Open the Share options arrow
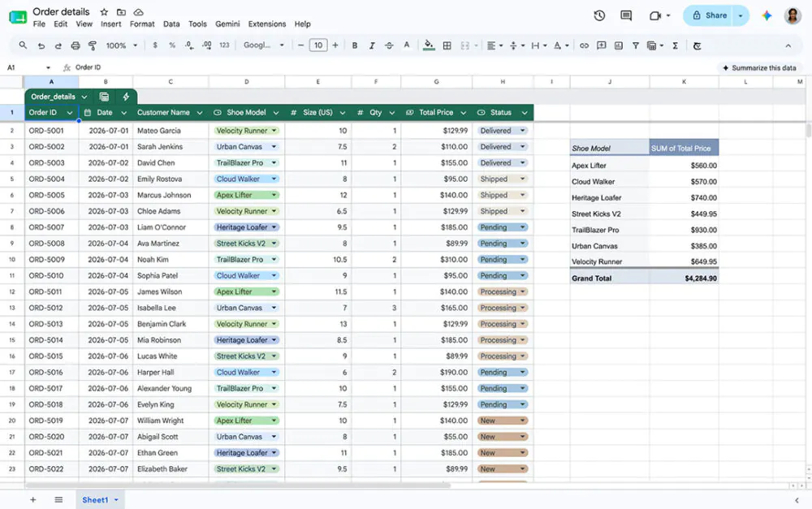The height and width of the screenshot is (509, 812). (741, 15)
